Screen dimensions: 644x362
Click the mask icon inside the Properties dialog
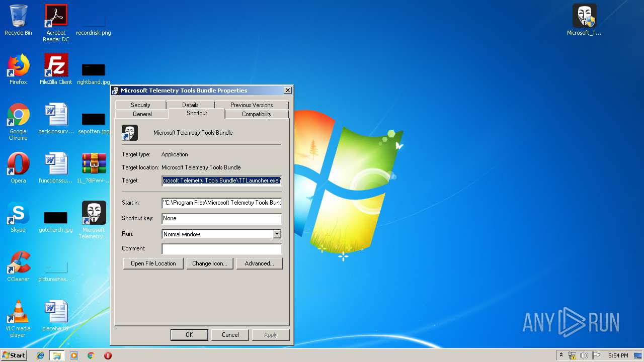point(130,133)
